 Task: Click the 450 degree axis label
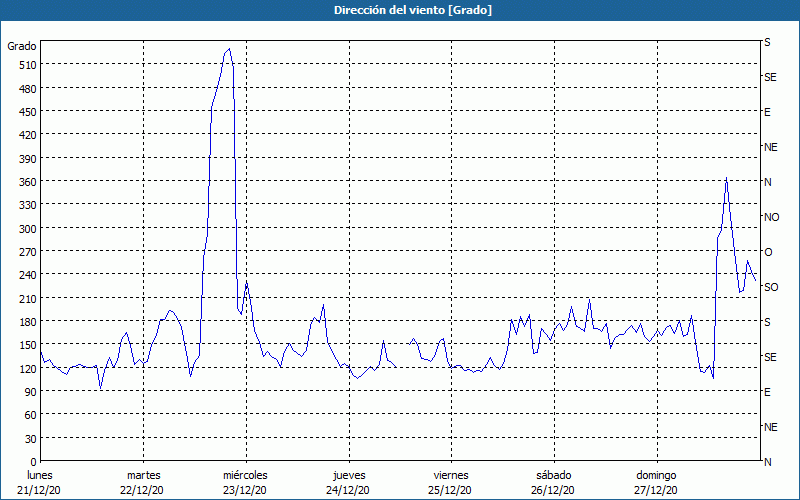click(x=28, y=112)
